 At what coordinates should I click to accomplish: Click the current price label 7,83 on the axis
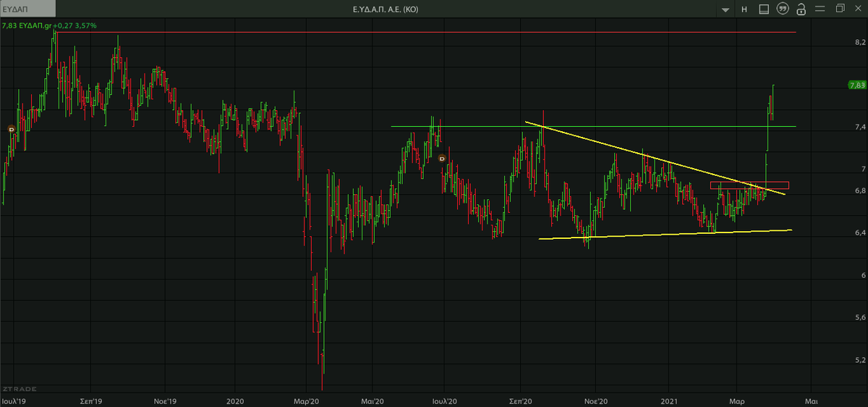(856, 85)
